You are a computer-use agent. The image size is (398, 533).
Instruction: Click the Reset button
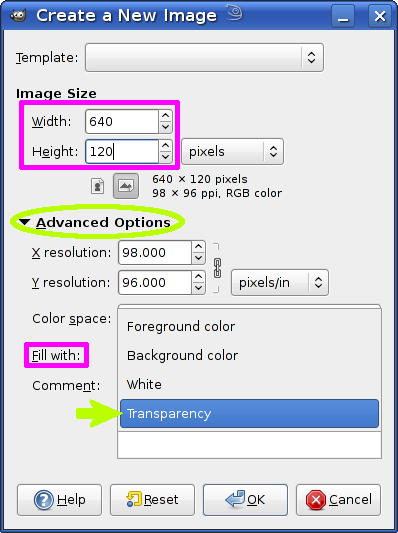pos(152,500)
